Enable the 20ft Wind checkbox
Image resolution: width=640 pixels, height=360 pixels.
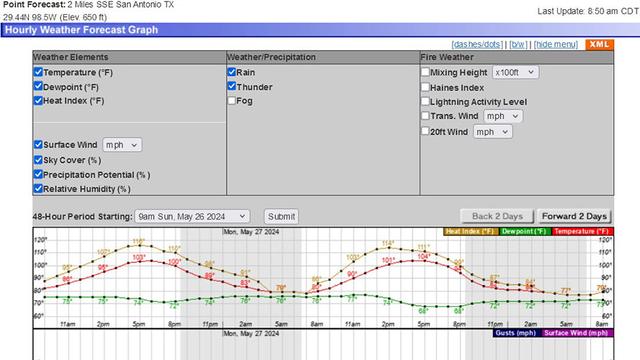[425, 131]
